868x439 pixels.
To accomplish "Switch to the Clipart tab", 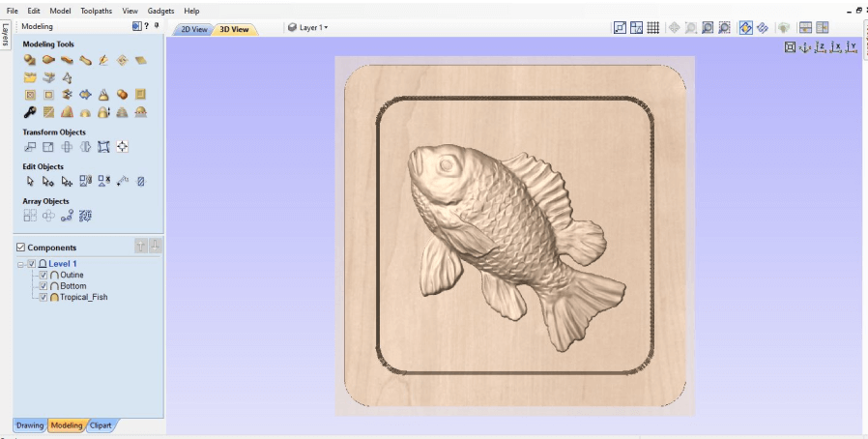I will point(101,425).
